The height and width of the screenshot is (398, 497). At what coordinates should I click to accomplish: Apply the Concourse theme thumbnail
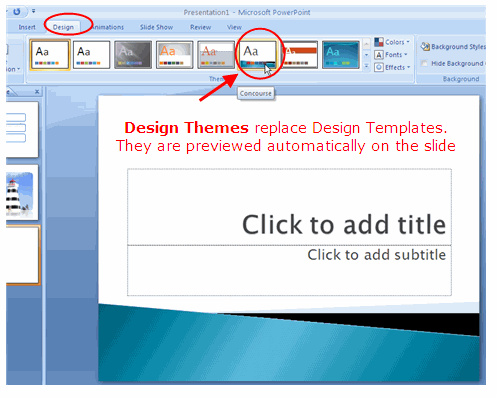click(x=258, y=55)
